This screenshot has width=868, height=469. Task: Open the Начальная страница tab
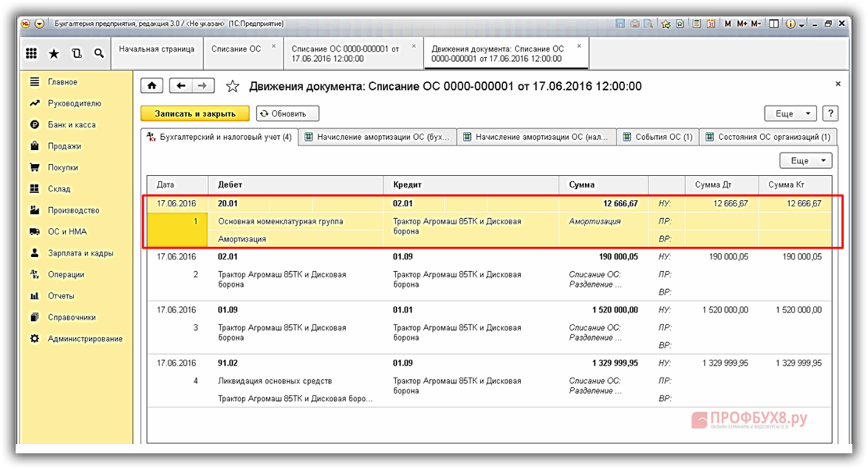[x=156, y=48]
